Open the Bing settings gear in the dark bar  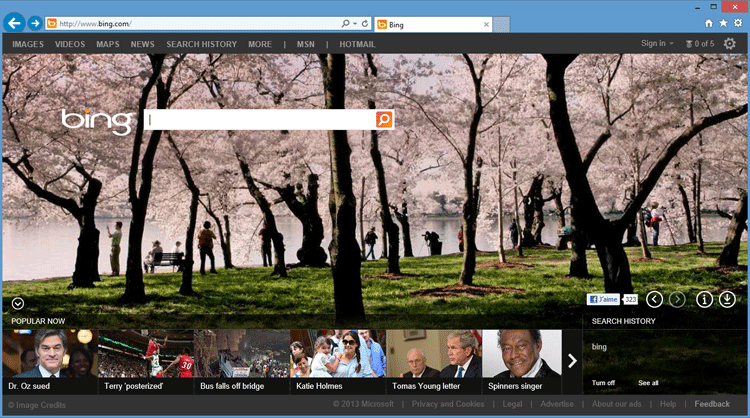[x=729, y=44]
